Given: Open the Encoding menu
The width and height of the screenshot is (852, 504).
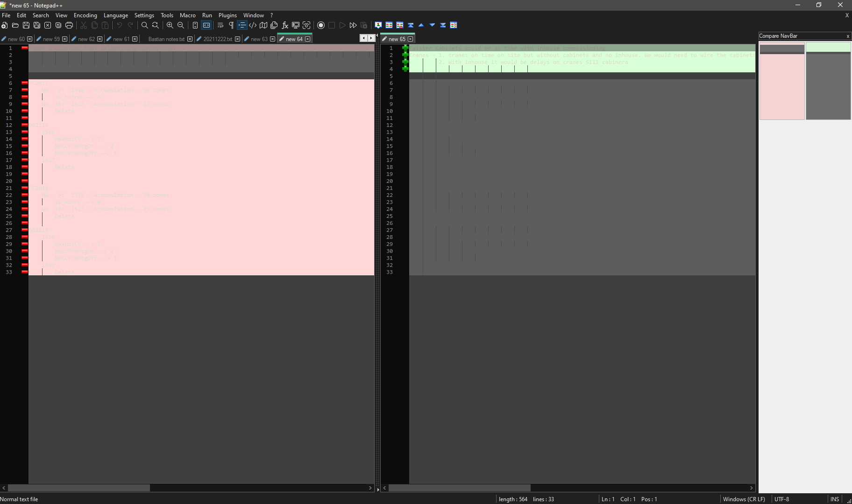Looking at the screenshot, I should pos(85,15).
